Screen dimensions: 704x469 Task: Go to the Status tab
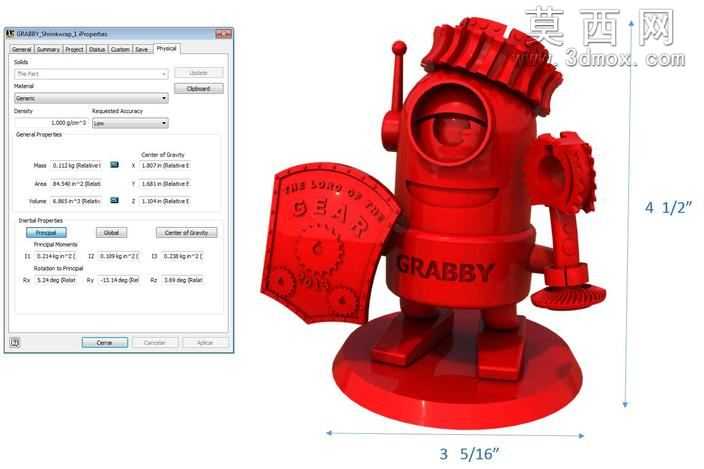click(x=97, y=49)
